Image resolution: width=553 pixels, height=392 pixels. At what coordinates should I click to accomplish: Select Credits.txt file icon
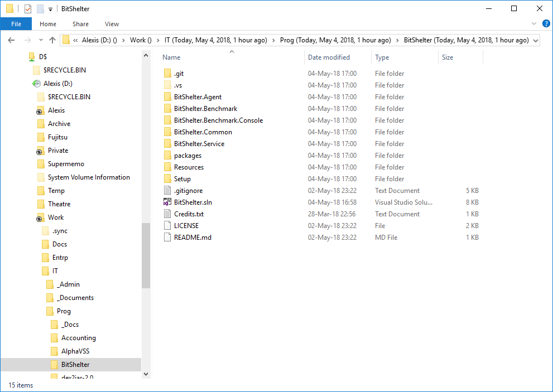[167, 214]
